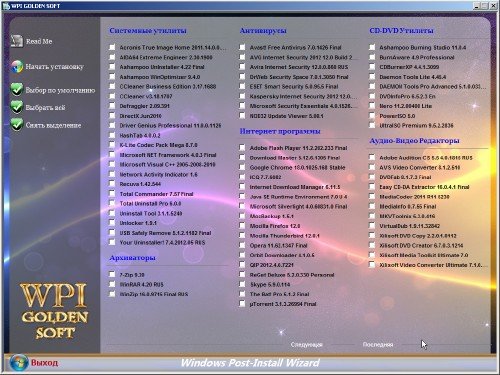500x375 pixels.
Task: Click the Opera 11.62 Final entry text
Action: point(279,245)
